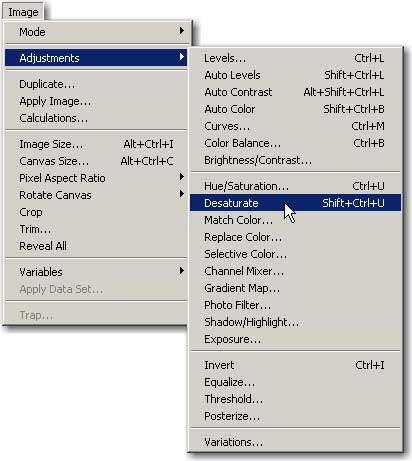Expand the Mode submenu
Viewport: 412px width, 461px height.
pyautogui.click(x=96, y=32)
